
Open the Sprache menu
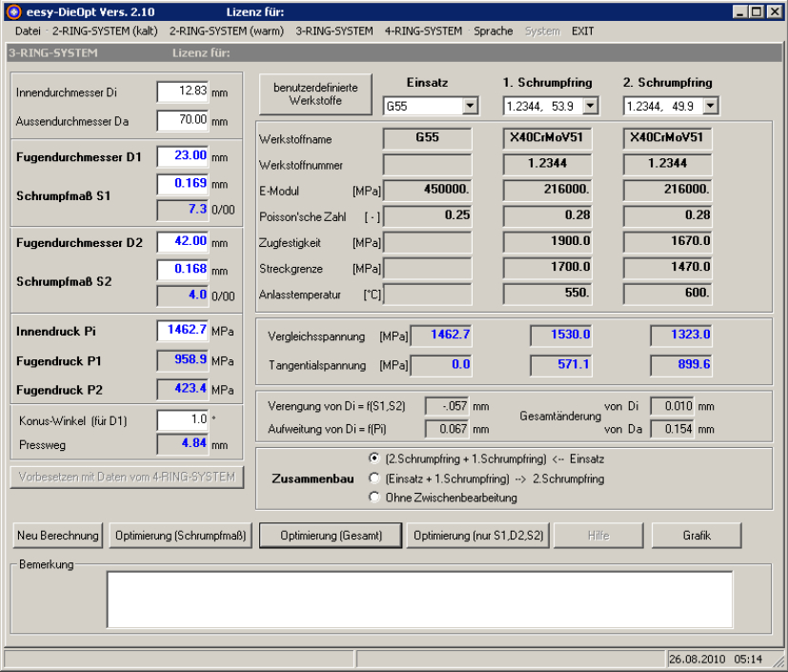[x=493, y=31]
